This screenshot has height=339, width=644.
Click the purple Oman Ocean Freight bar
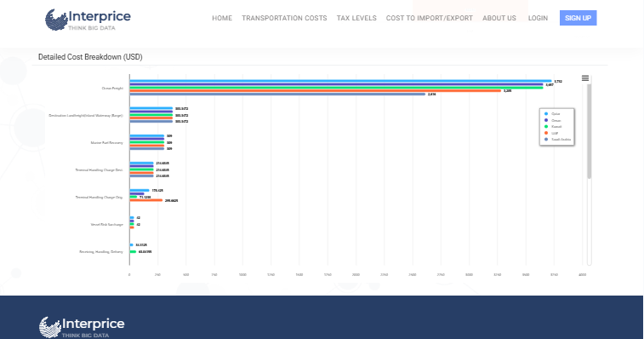coord(336,84)
